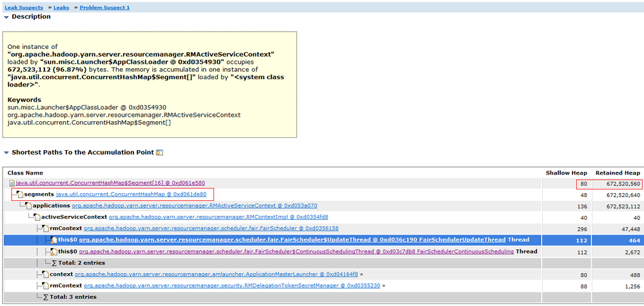This screenshot has height=306, width=644.
Task: Open FairScheduler$UpdateThread @ 0xd036c190 link
Action: [x=293, y=240]
